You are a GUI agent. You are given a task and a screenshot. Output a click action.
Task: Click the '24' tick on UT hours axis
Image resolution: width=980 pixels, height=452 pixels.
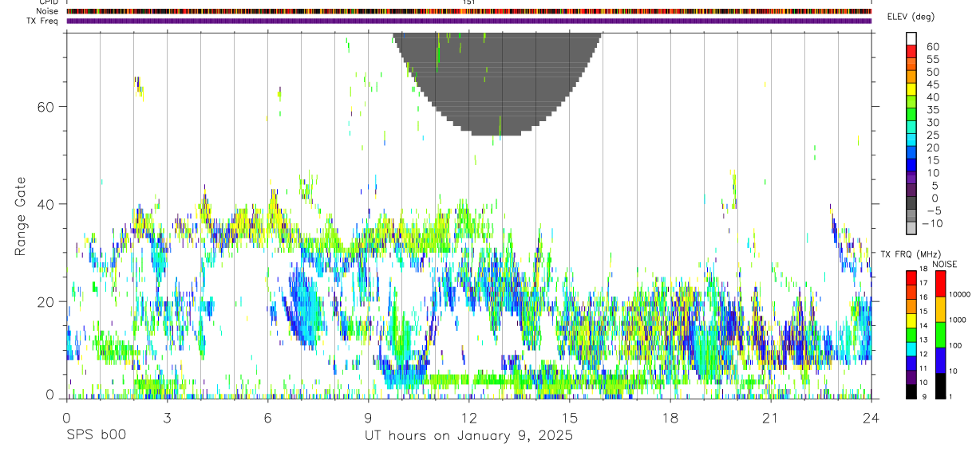coord(871,418)
